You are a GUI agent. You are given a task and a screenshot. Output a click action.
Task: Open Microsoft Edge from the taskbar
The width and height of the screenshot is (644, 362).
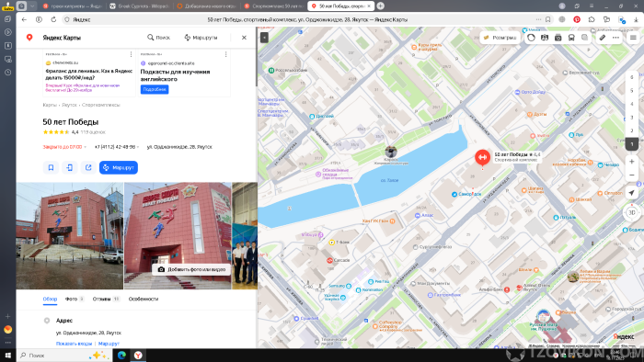121,355
